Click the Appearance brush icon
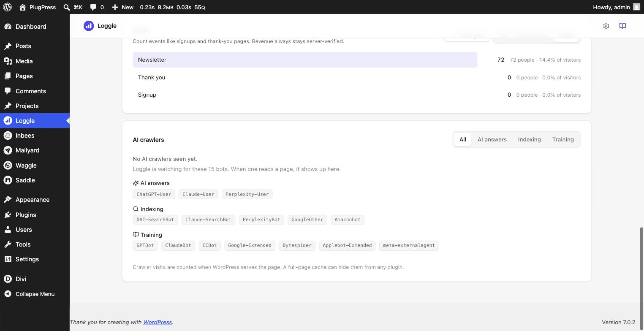The width and height of the screenshot is (644, 331). click(x=8, y=200)
